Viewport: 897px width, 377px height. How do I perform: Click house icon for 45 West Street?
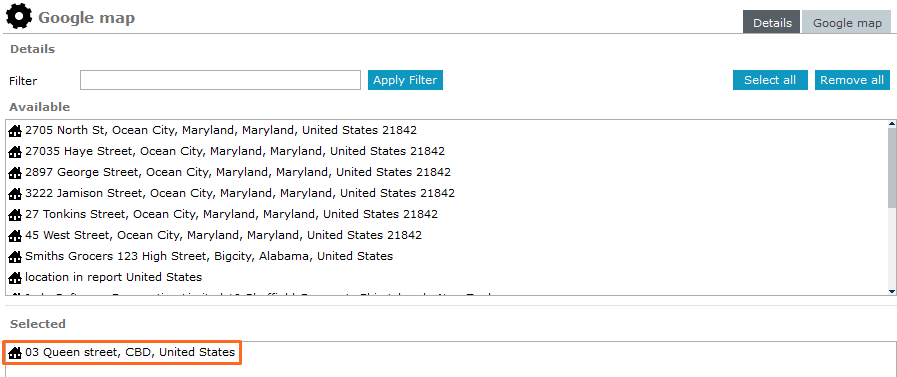click(15, 236)
